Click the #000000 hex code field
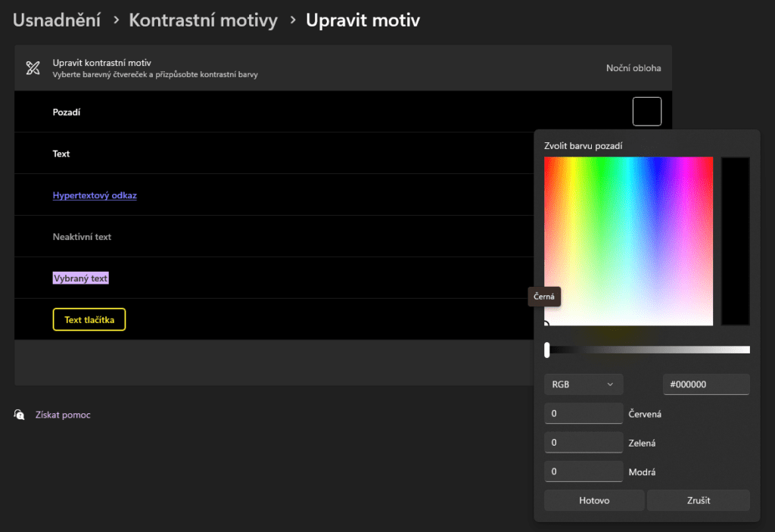Image resolution: width=775 pixels, height=532 pixels. (705, 384)
